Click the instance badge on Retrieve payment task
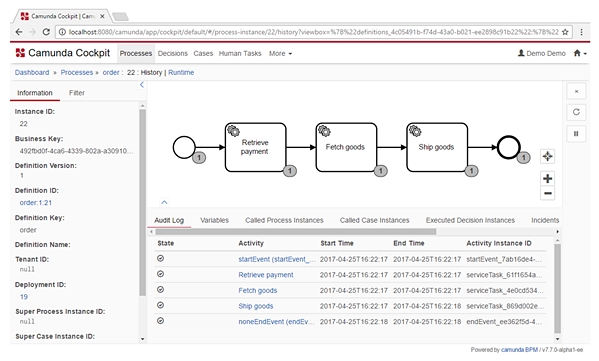 [x=290, y=171]
